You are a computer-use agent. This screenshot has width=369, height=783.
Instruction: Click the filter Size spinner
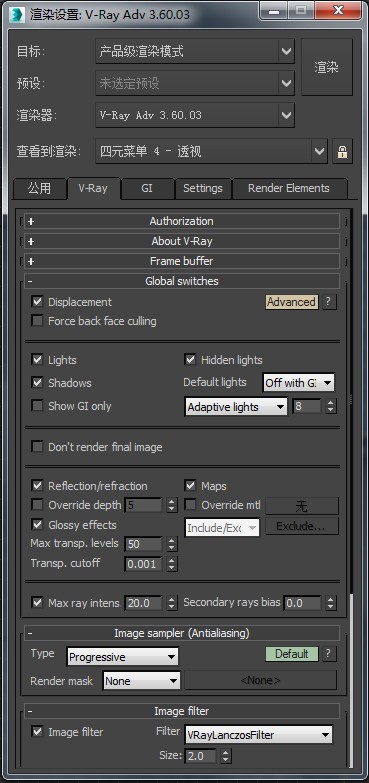[226, 756]
